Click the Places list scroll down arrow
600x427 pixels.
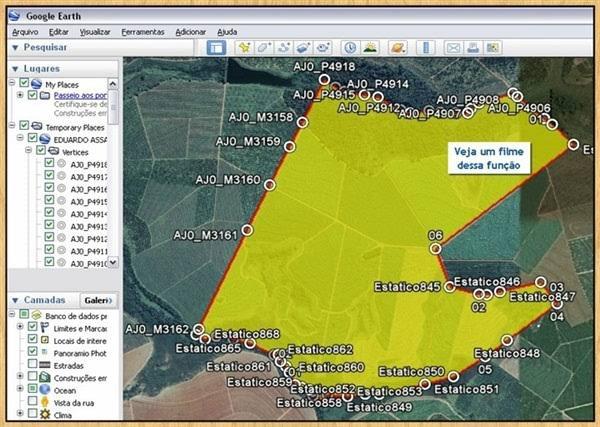click(x=112, y=262)
